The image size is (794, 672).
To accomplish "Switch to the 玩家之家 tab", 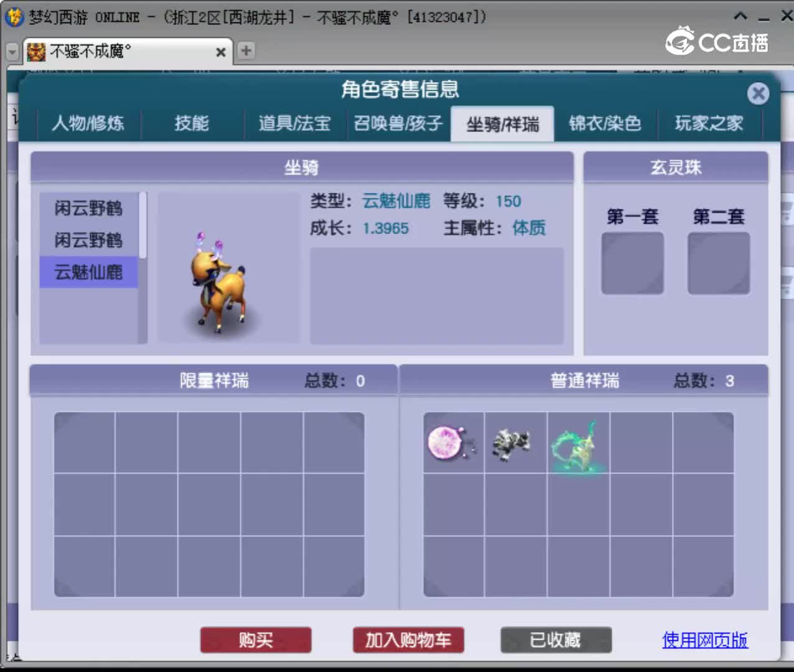I will point(709,123).
